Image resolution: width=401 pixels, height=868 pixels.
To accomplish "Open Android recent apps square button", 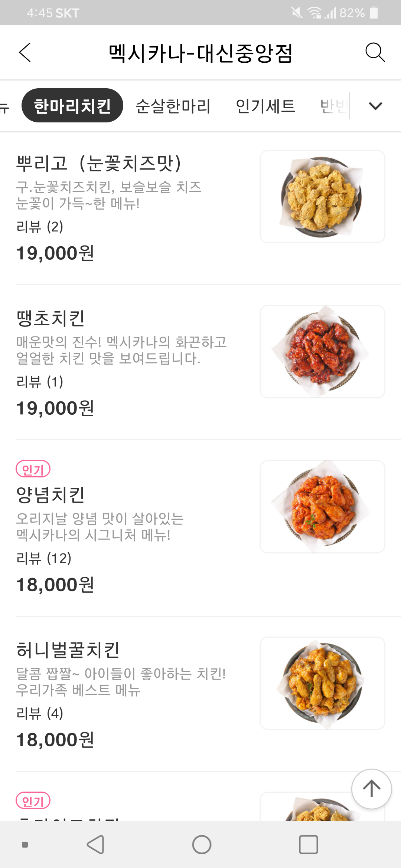I will (x=308, y=845).
